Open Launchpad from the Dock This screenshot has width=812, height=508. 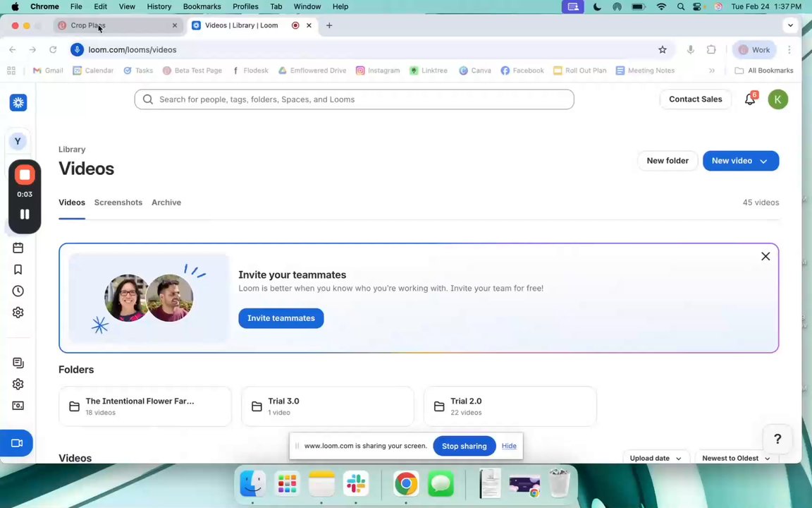coord(287,484)
